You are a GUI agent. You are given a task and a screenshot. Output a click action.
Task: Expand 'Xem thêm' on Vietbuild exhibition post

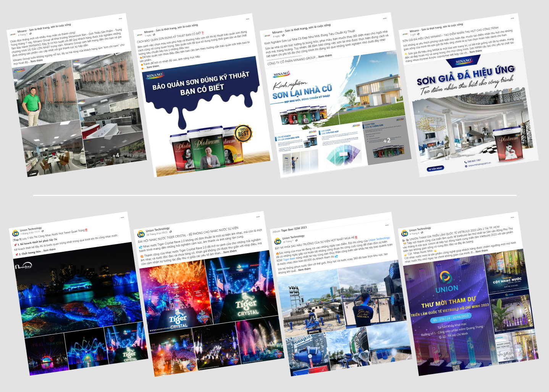click(481, 251)
